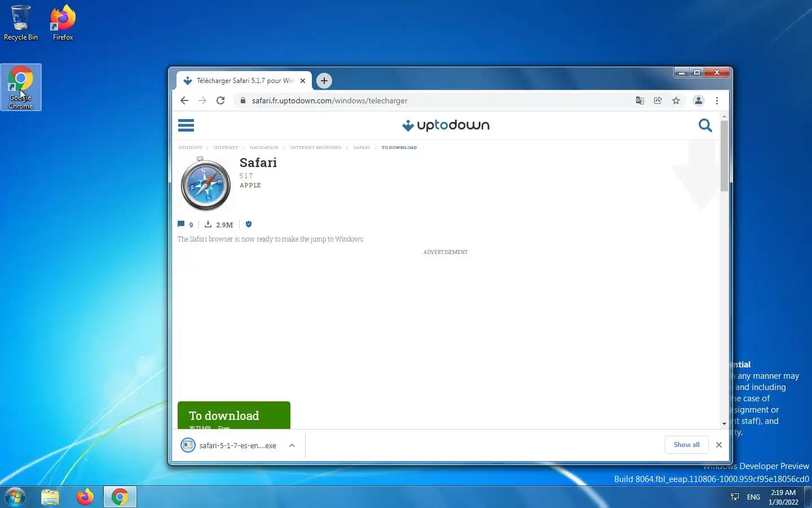Open the comments count icon
The width and height of the screenshot is (812, 508).
click(x=181, y=224)
